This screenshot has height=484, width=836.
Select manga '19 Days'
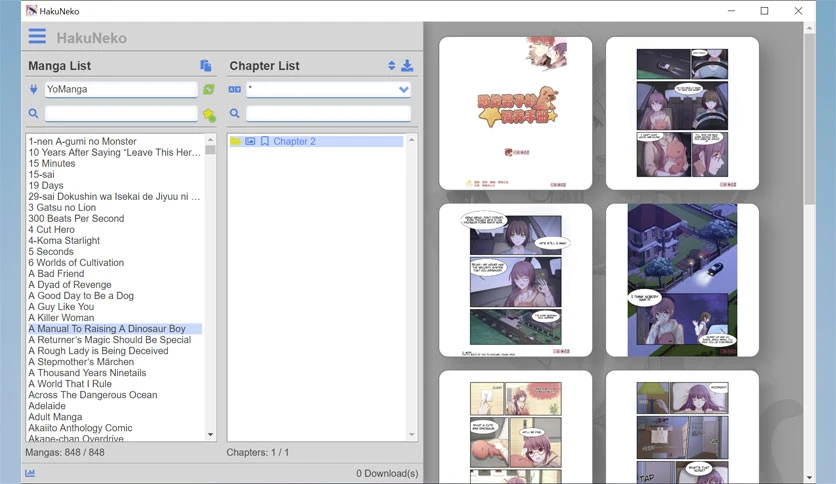[46, 185]
